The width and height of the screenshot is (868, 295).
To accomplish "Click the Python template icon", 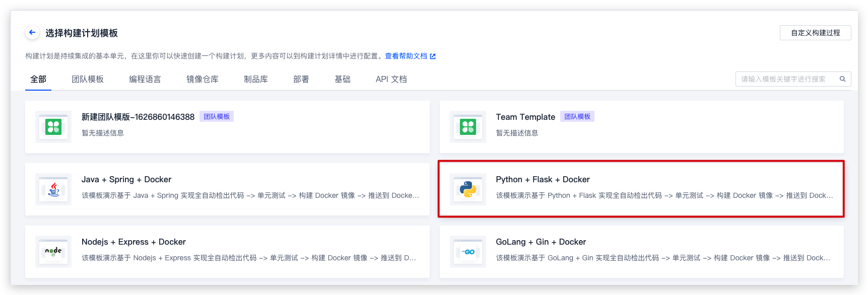I will coord(468,189).
